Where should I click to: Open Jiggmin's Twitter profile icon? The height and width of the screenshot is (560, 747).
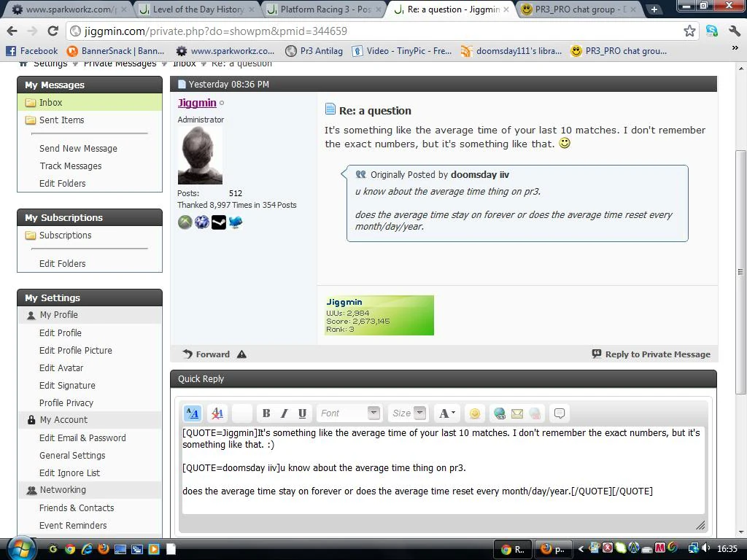[x=235, y=222]
